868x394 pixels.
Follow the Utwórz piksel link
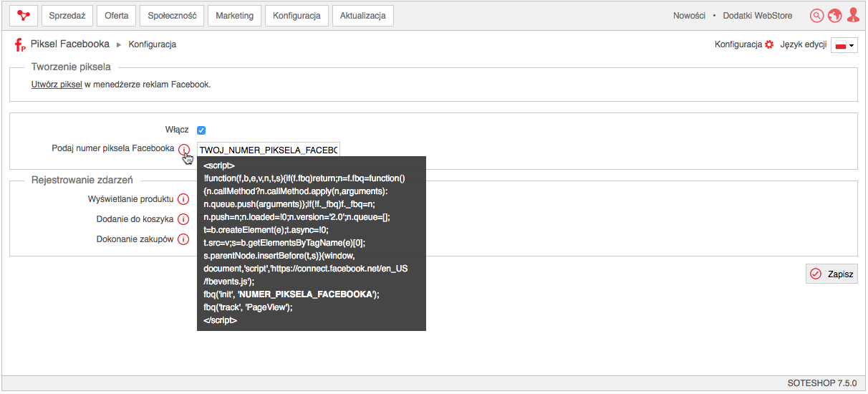57,85
